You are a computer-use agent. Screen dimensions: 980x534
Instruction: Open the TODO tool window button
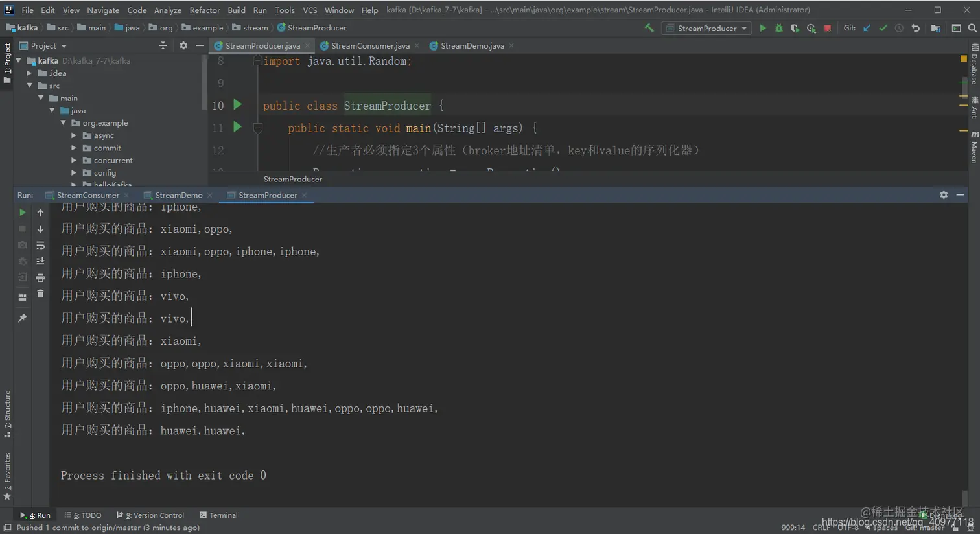tap(83, 515)
